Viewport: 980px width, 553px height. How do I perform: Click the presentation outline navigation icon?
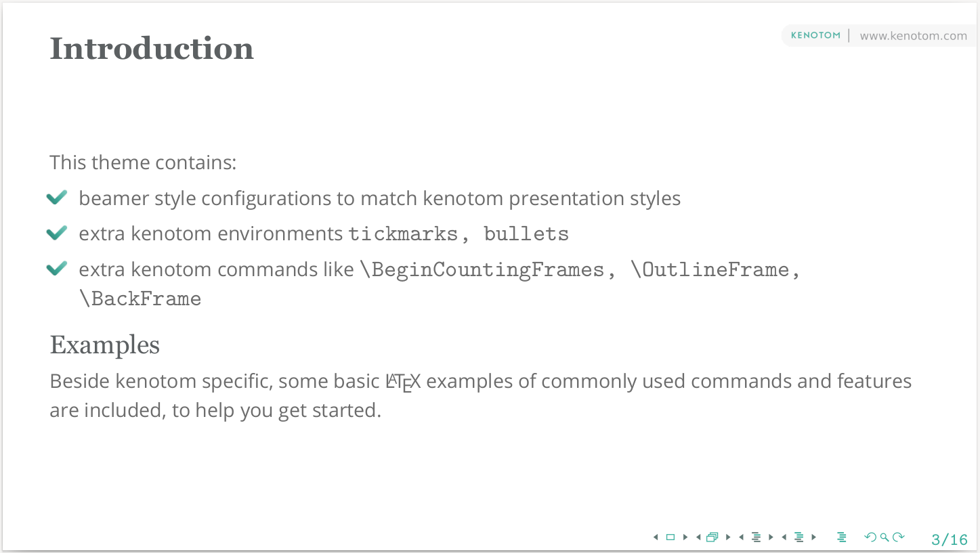pos(842,537)
